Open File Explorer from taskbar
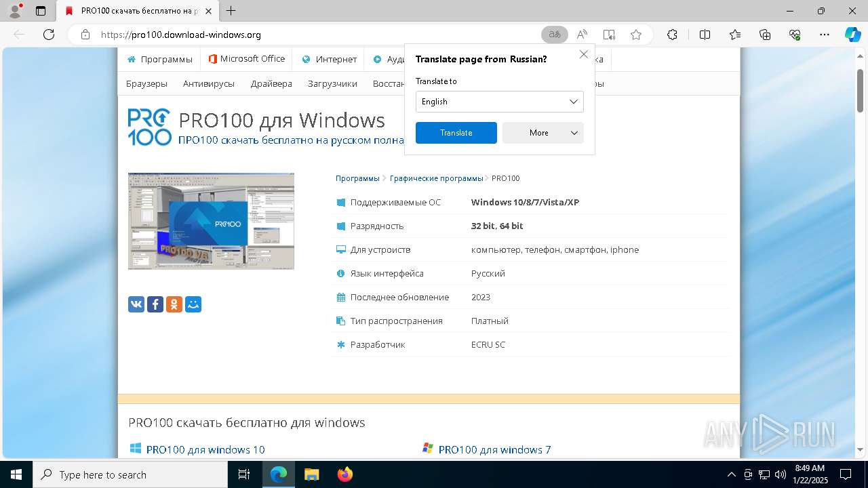Viewport: 868px width, 488px height. pos(312,474)
